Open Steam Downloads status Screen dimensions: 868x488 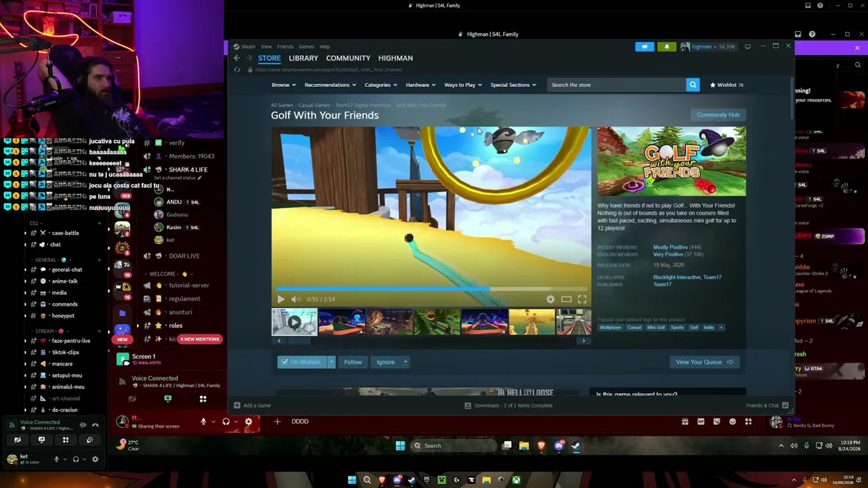tap(509, 405)
